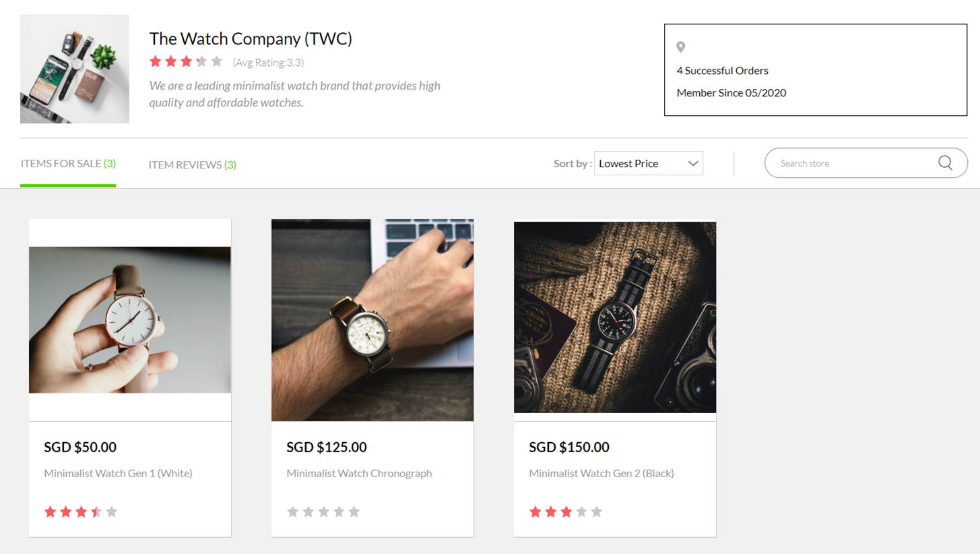Viewport: 980px width, 554px height.
Task: Click the star rating of Gen 1 White watch
Action: click(81, 512)
